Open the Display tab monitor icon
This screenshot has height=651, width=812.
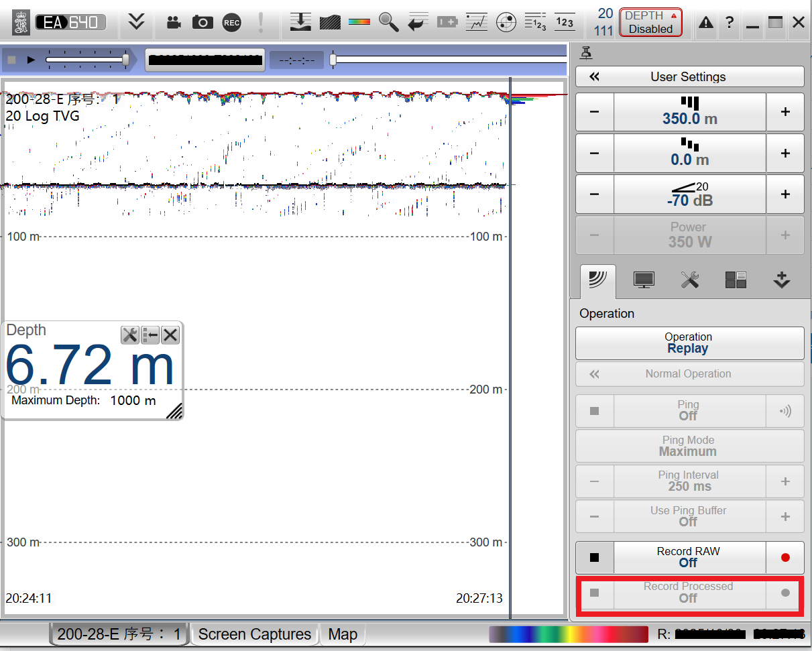click(644, 281)
